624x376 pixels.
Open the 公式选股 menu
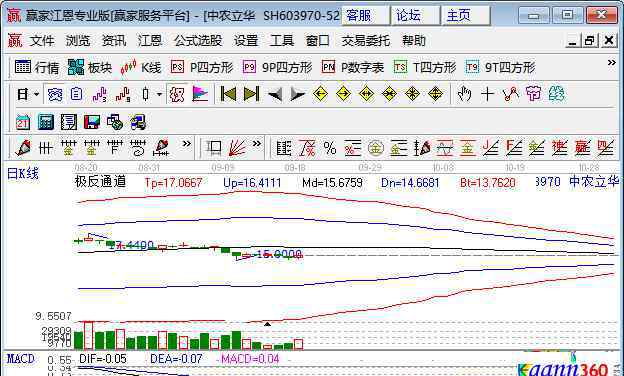pos(198,41)
